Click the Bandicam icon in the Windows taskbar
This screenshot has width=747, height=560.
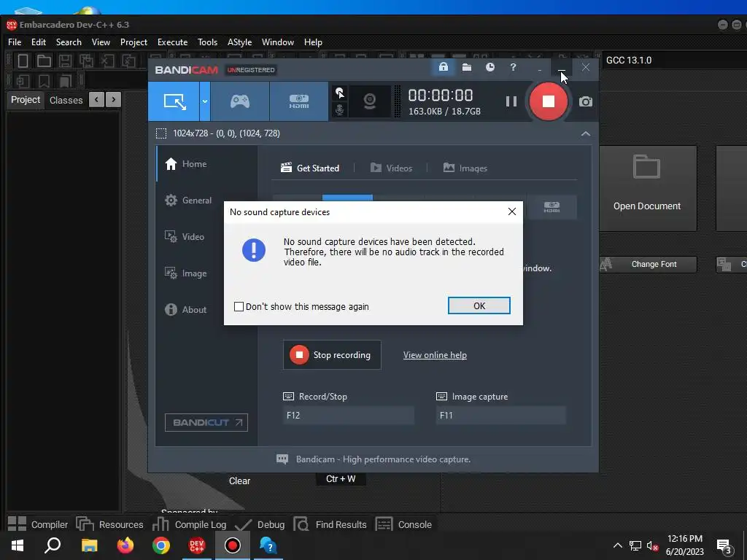pyautogui.click(x=233, y=545)
